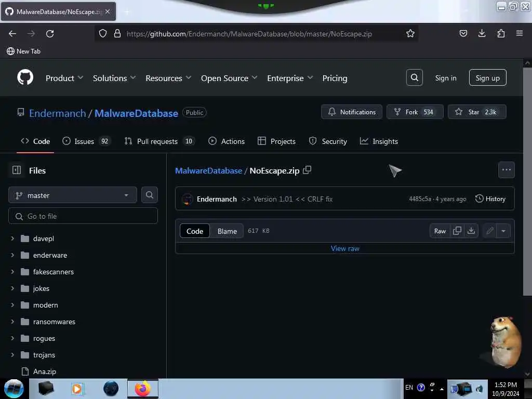Viewport: 532px width, 399px height.
Task: Open the three-dot more file actions
Action: pos(506,170)
